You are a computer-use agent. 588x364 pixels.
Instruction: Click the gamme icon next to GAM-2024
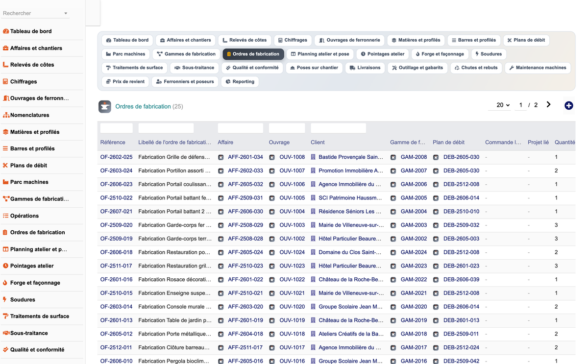393,252
